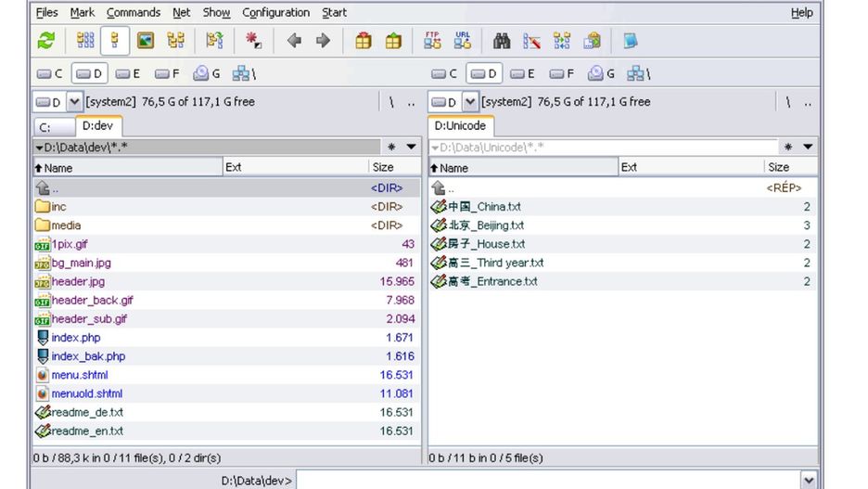Open directory hotlist star in right panel

coord(787,147)
